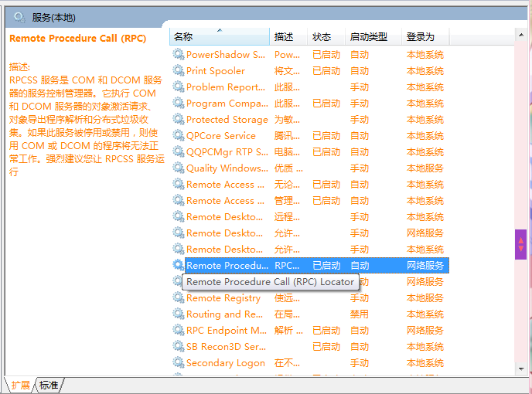This screenshot has height=394, width=532.
Task: Click 使远... description of Remote Registry
Action: [x=287, y=298]
